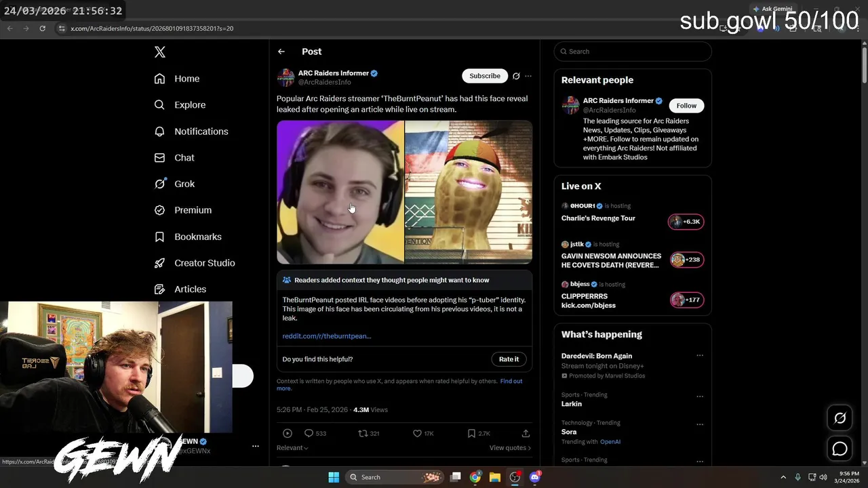Click the taskbar volume icon
Screen dimensions: 868x488
823,477
